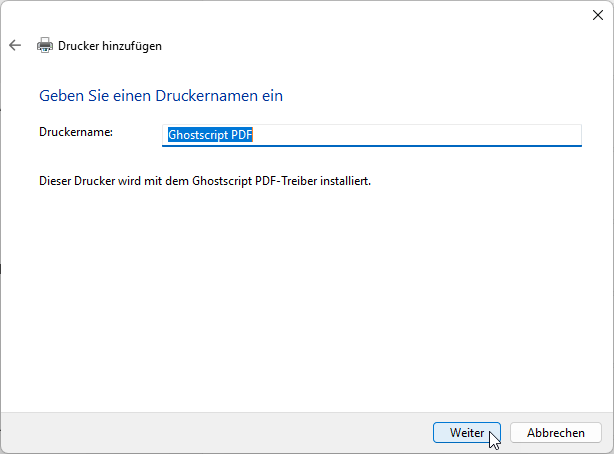The width and height of the screenshot is (614, 454).
Task: Click the Weiter button
Action: coord(467,433)
